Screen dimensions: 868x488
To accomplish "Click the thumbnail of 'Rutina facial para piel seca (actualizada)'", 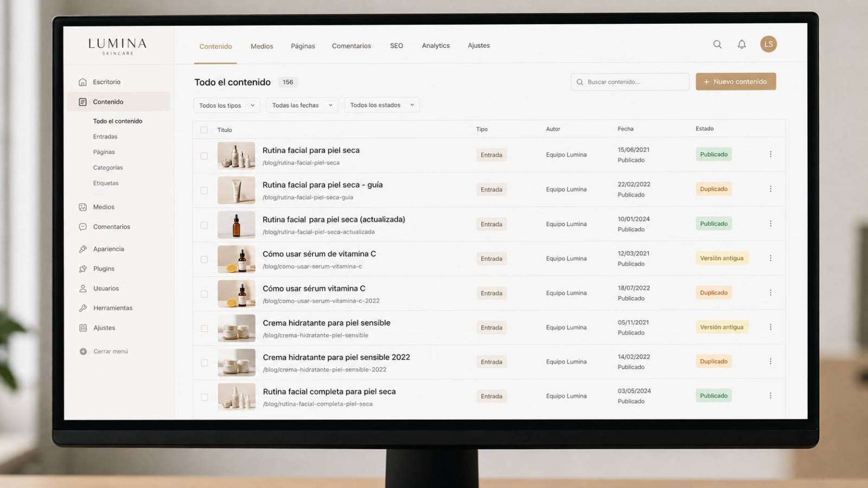I will pyautogui.click(x=237, y=225).
